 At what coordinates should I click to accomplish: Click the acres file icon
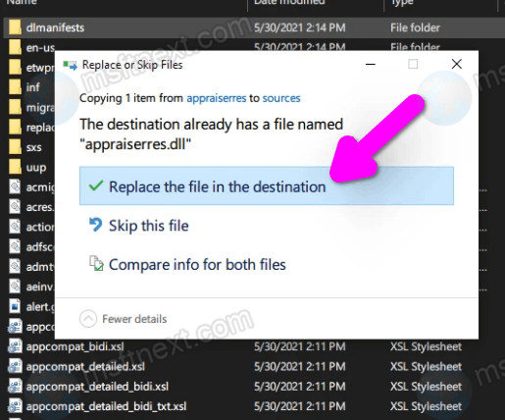(15, 207)
